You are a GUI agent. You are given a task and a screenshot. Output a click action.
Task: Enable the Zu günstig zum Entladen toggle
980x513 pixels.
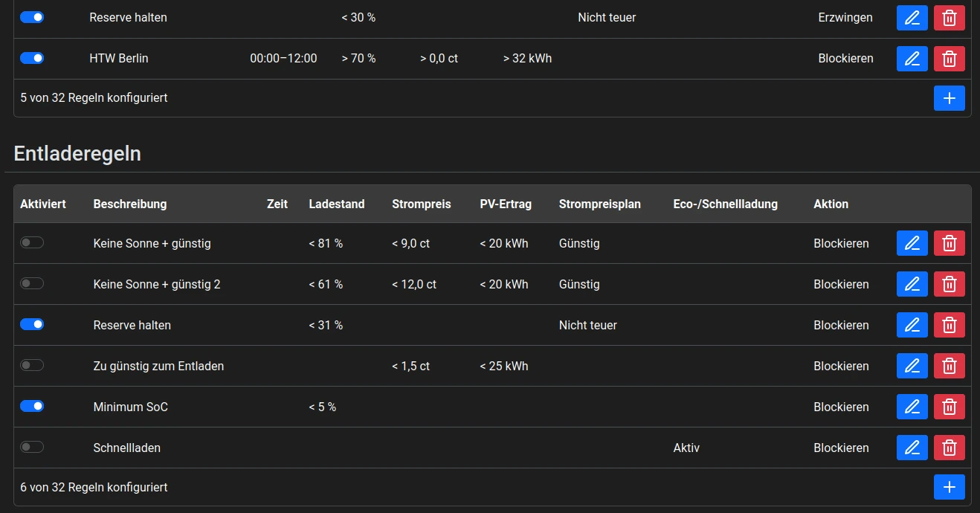(32, 365)
